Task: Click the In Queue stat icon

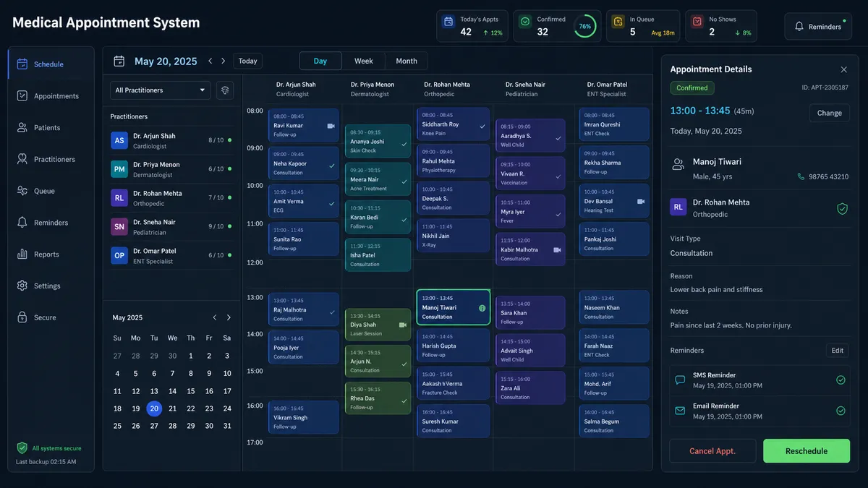Action: pyautogui.click(x=618, y=22)
